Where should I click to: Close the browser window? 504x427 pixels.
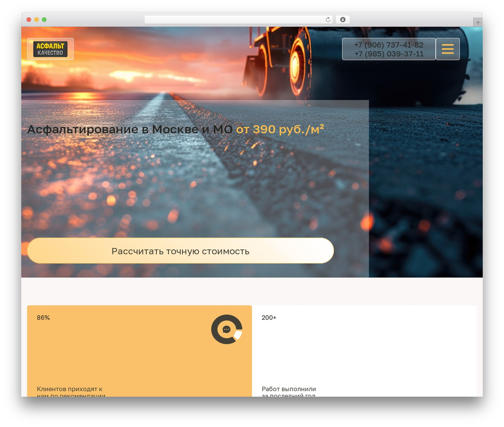[29, 20]
